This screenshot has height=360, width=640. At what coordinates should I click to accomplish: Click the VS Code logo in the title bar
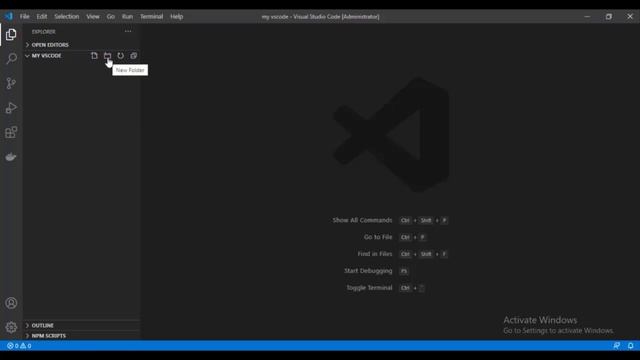[9, 16]
